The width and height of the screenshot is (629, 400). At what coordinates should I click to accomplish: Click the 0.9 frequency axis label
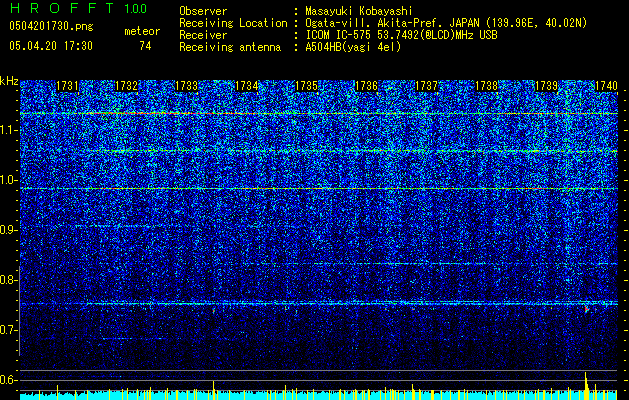click(x=8, y=230)
